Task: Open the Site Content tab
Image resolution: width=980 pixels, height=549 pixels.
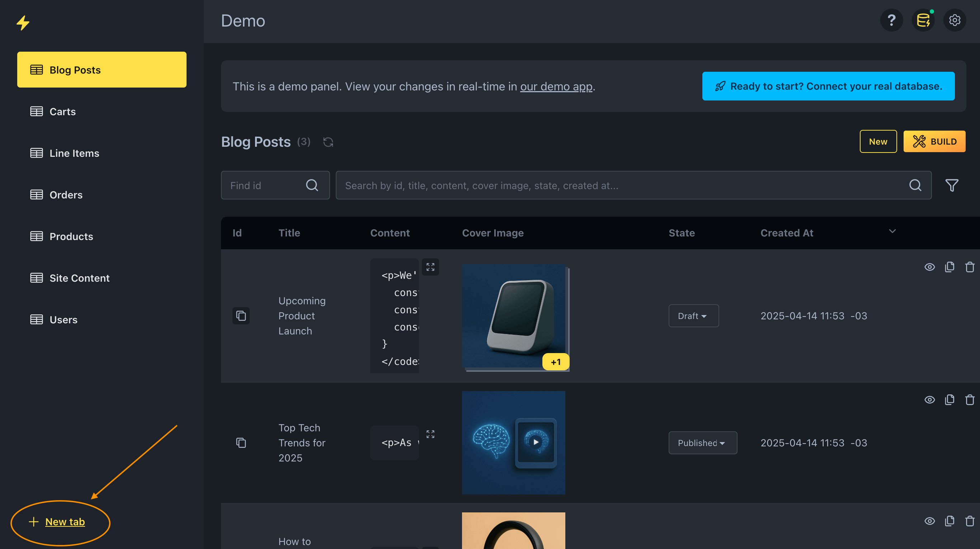Action: pyautogui.click(x=79, y=278)
